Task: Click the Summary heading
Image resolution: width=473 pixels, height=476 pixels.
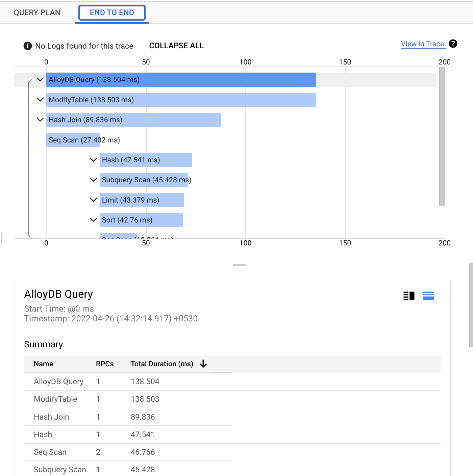Action: coord(44,344)
